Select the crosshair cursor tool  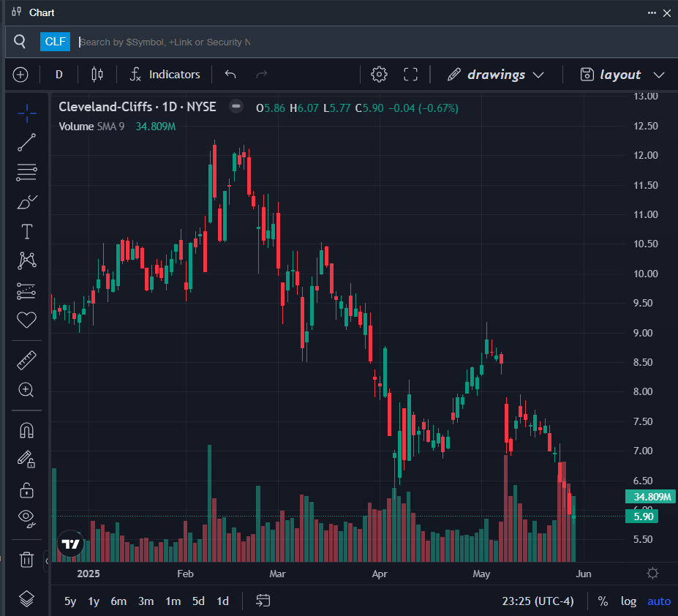point(27,113)
